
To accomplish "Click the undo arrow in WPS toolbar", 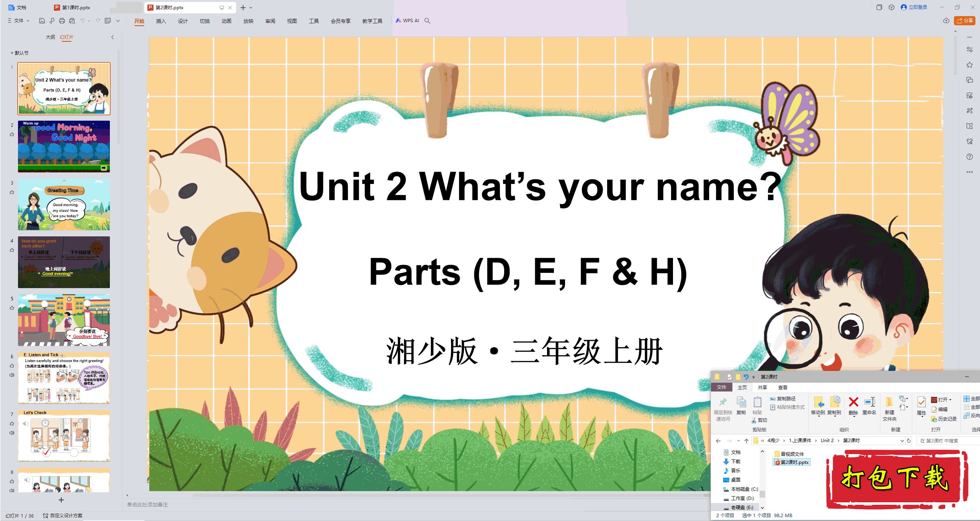I will (x=82, y=21).
